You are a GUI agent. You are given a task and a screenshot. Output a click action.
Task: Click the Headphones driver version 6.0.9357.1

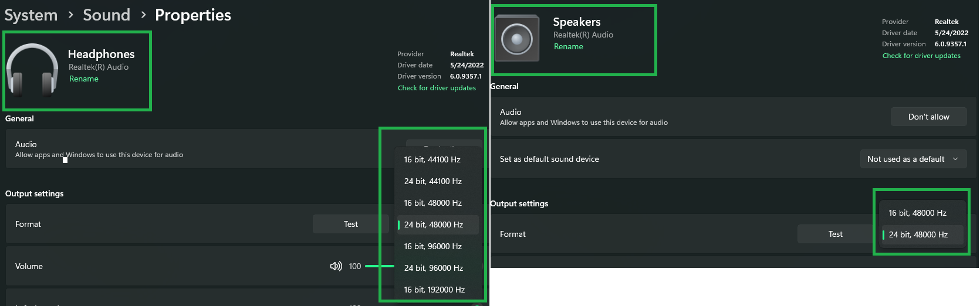point(466,76)
